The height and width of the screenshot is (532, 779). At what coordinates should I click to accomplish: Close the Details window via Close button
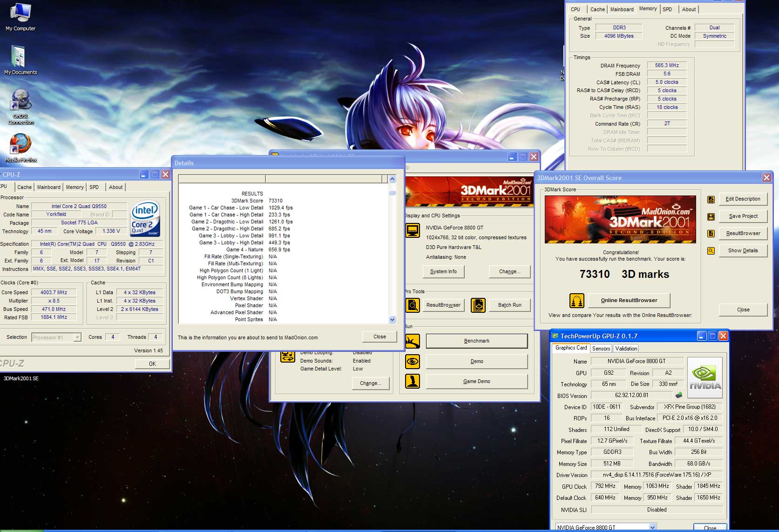click(379, 337)
